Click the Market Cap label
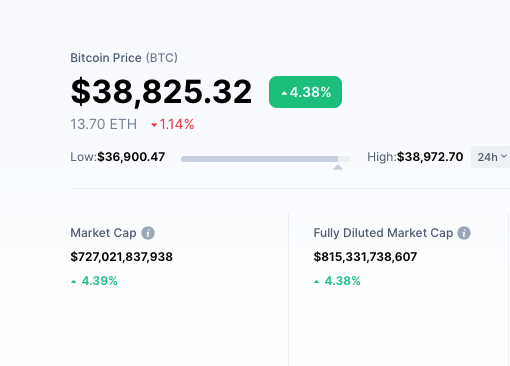 (103, 233)
